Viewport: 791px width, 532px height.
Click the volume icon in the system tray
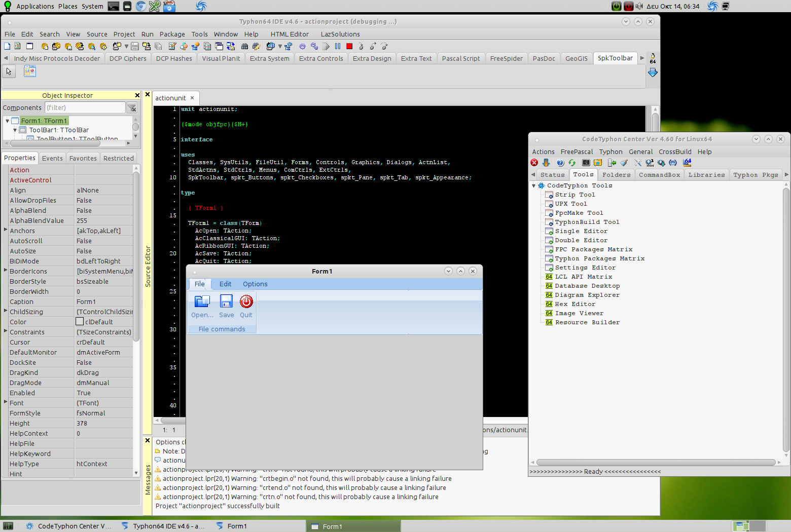pyautogui.click(x=639, y=6)
